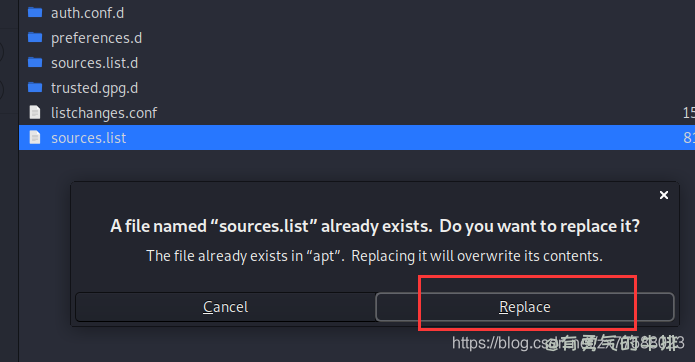Select the listchanges.conf file name
Screen dimensions: 695x362
(x=104, y=113)
